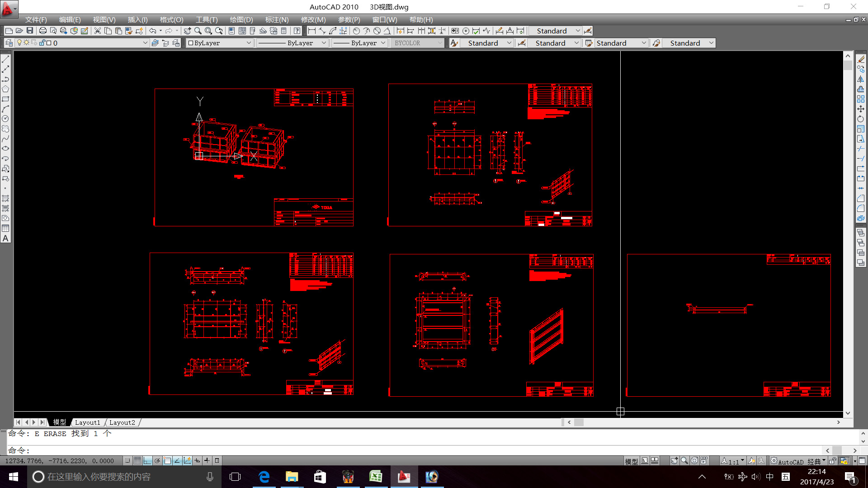Click the Undo arrow icon
Viewport: 868px width, 488px height.
pos(153,31)
